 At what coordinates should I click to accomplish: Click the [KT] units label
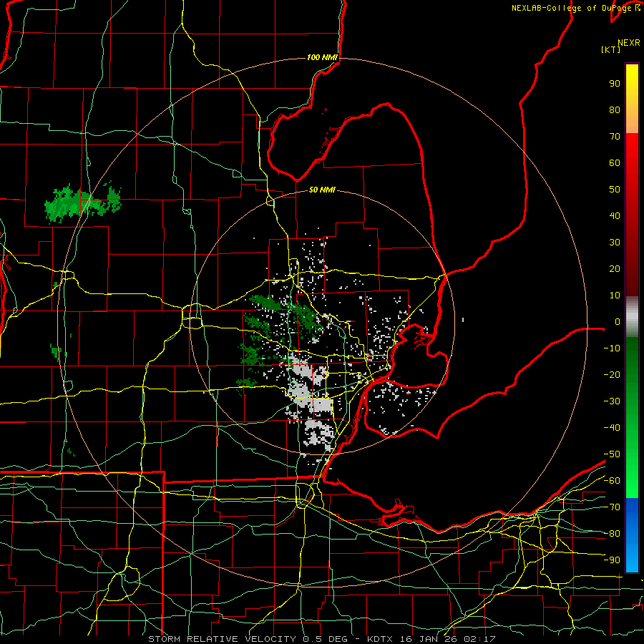click(611, 49)
